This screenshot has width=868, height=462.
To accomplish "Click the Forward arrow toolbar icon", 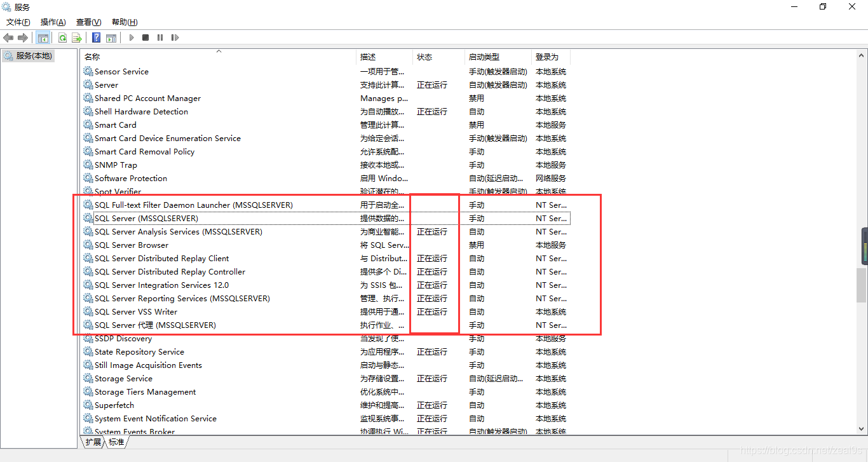I will tap(23, 37).
